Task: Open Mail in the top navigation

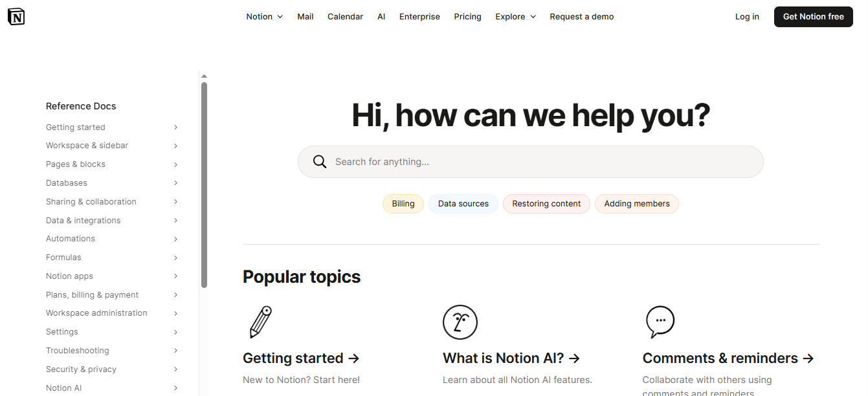Action: coord(306,17)
